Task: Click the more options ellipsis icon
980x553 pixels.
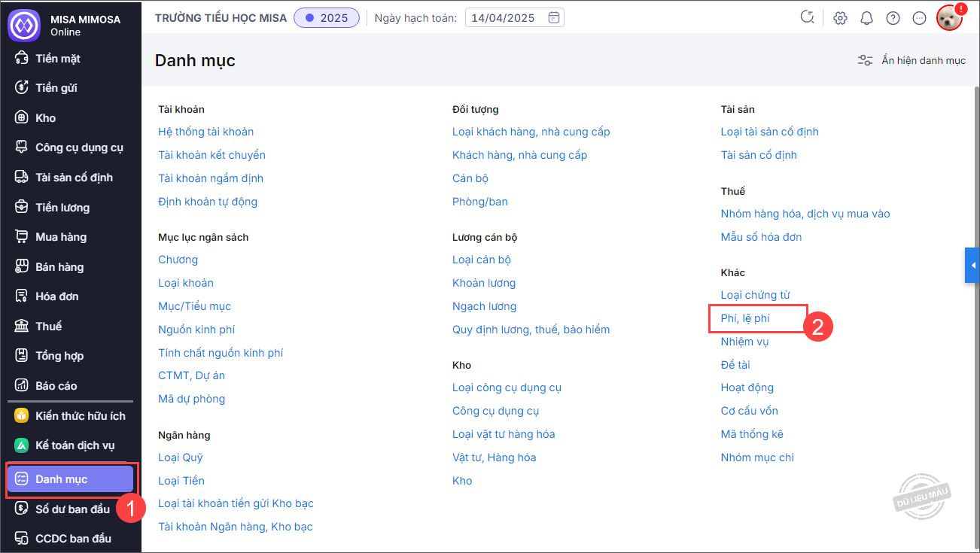Action: (919, 18)
